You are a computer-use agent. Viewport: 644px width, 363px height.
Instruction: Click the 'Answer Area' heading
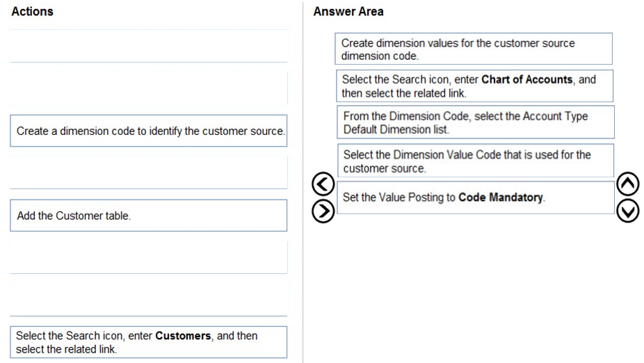click(x=348, y=12)
